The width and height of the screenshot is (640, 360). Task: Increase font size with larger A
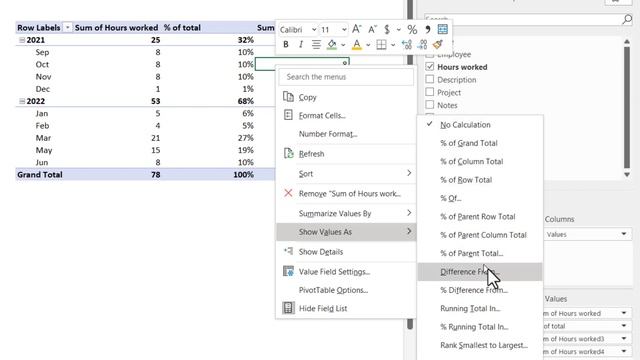(x=357, y=29)
